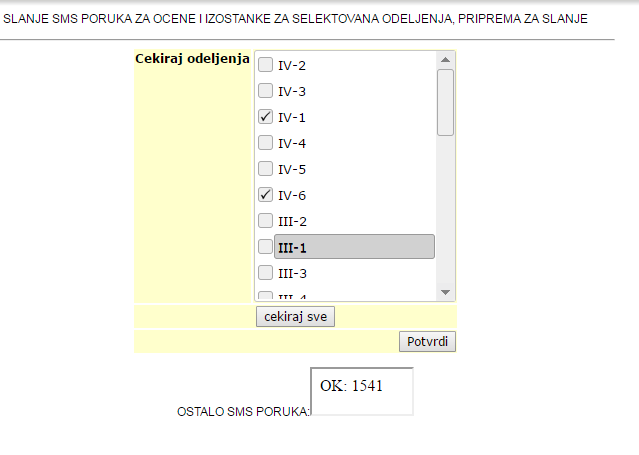Click the IV-1 label text
The width and height of the screenshot is (639, 455).
292,117
